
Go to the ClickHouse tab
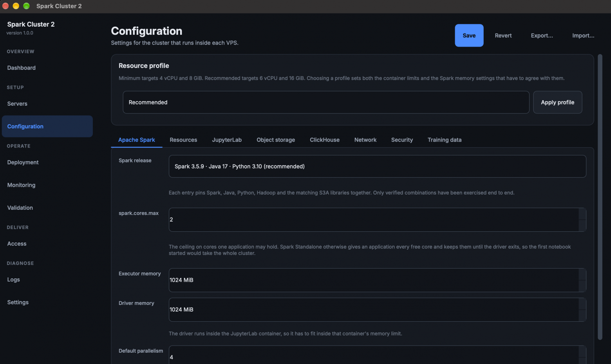(325, 140)
